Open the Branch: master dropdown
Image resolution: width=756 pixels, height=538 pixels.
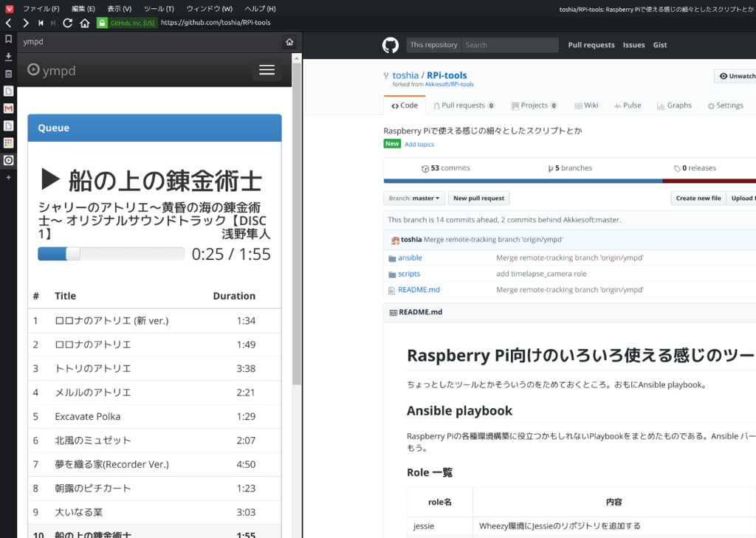(414, 198)
